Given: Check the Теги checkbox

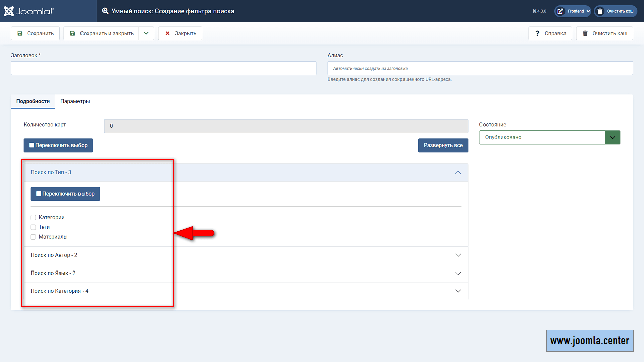Looking at the screenshot, I should coord(33,227).
